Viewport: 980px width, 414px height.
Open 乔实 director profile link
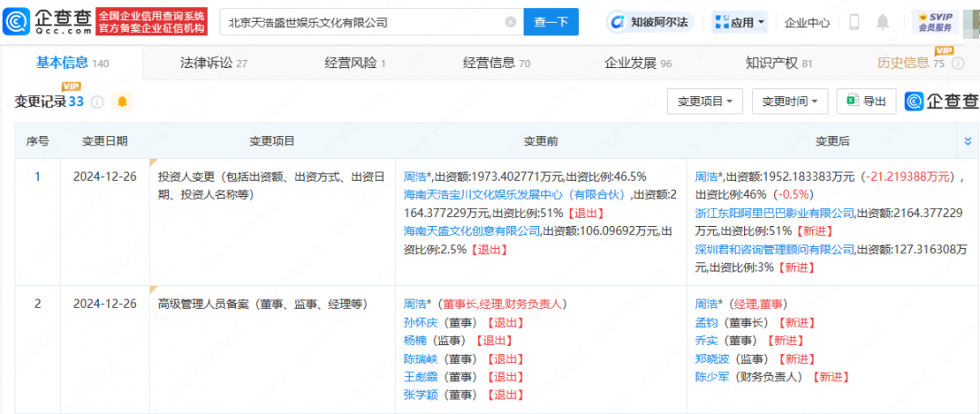point(706,340)
